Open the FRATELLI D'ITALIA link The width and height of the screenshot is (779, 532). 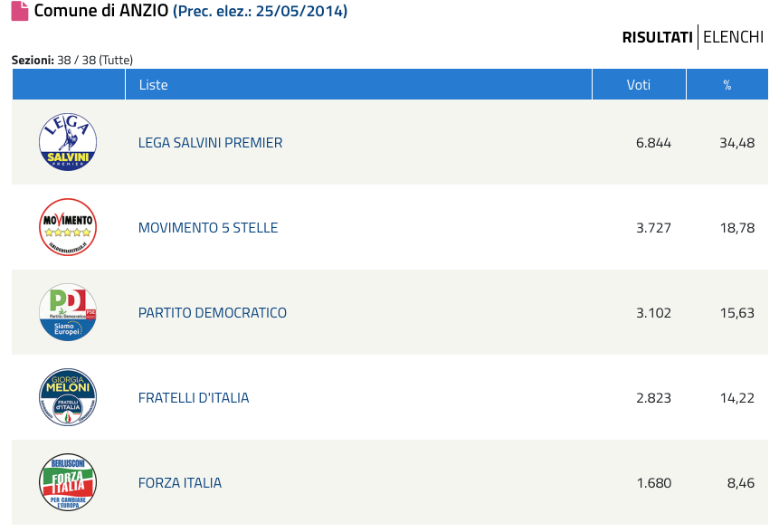pos(194,398)
